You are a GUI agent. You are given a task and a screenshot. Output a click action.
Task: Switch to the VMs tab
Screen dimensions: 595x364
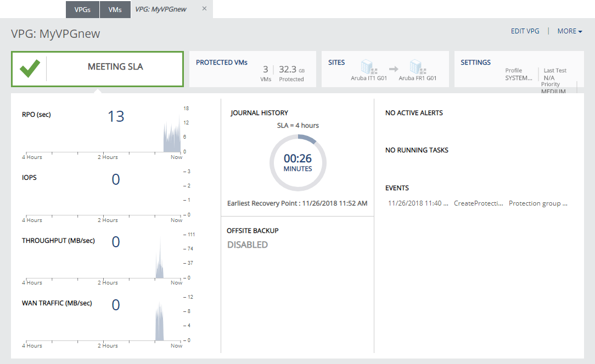(115, 9)
